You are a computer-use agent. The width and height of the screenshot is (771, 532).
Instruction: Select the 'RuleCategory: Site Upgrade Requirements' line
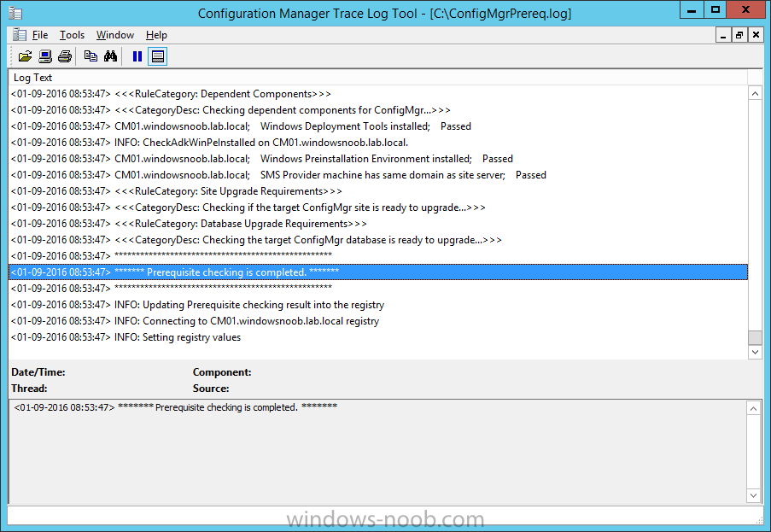[x=377, y=190]
